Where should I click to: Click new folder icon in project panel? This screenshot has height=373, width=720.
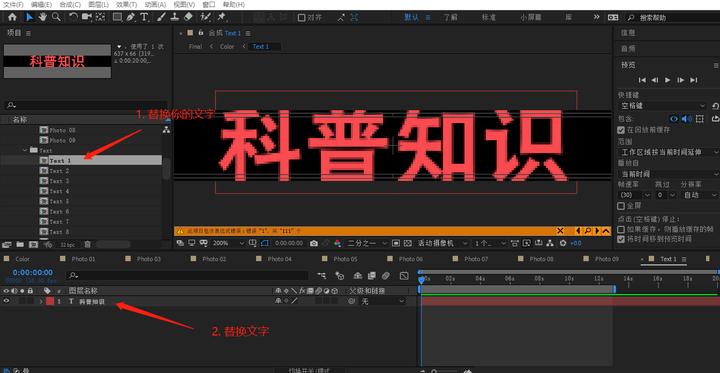pos(20,244)
